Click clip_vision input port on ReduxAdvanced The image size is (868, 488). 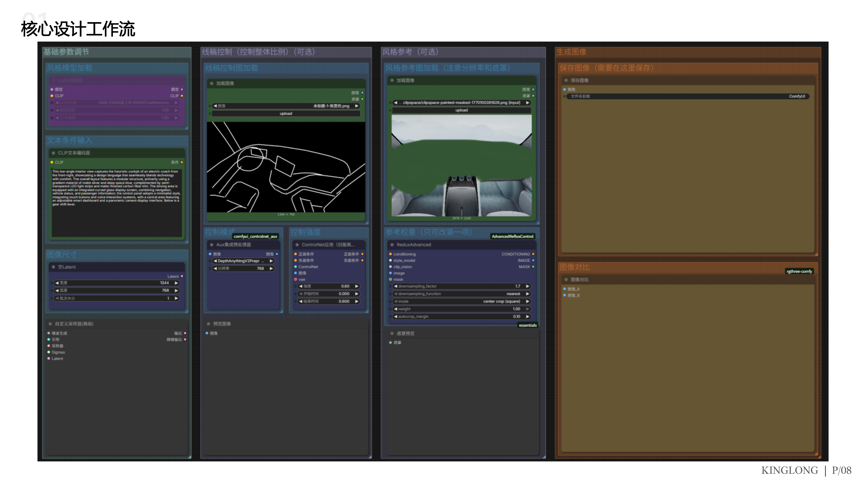(x=390, y=267)
